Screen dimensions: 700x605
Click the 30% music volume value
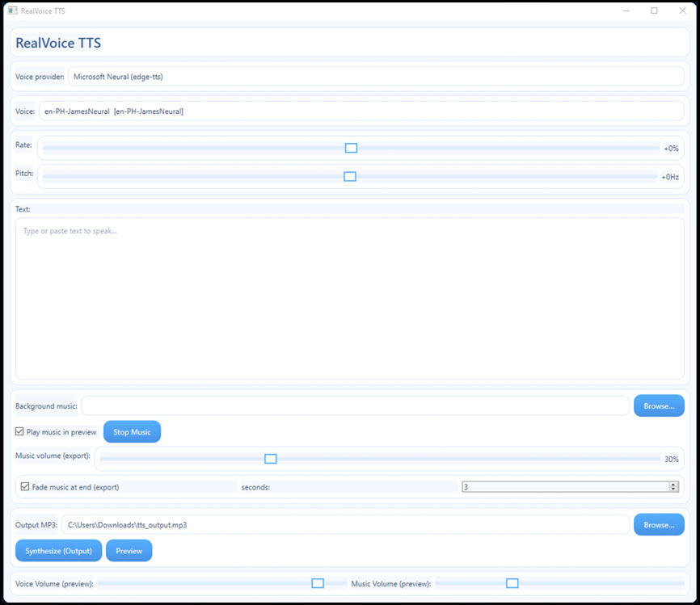click(x=672, y=459)
